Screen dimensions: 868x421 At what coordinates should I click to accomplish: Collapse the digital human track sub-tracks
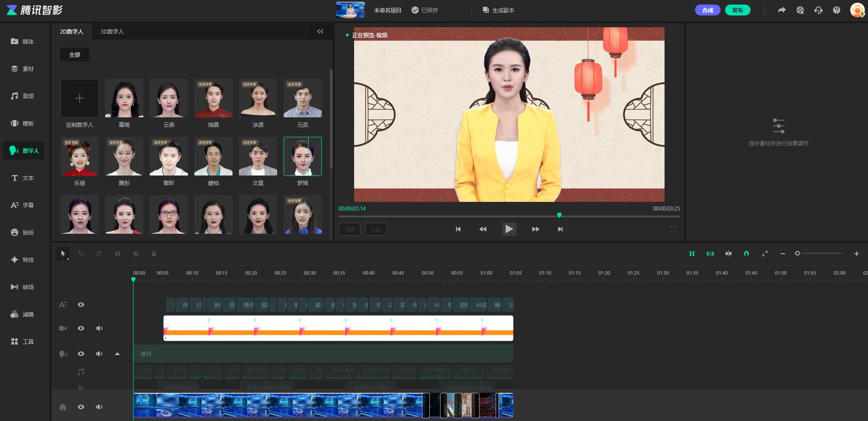coord(117,354)
